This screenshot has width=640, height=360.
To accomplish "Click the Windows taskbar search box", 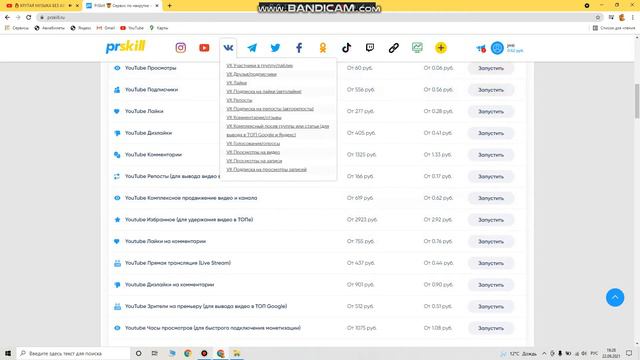I will 73,353.
